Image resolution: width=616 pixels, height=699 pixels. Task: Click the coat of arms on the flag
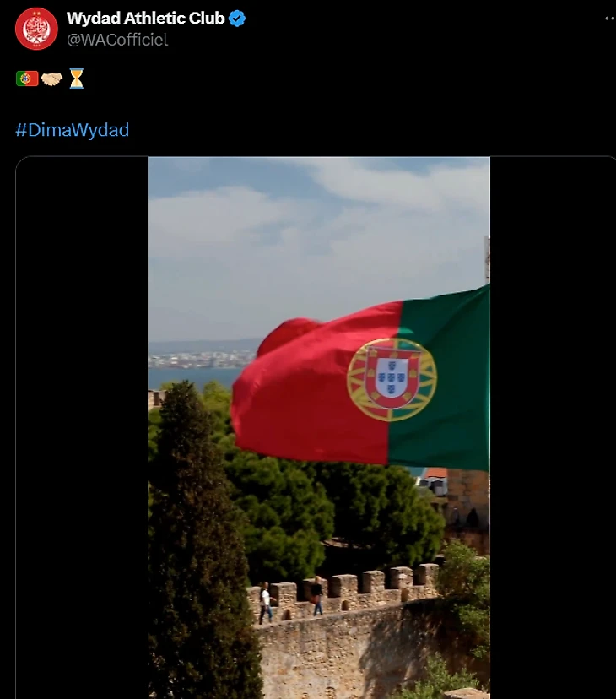tap(392, 379)
